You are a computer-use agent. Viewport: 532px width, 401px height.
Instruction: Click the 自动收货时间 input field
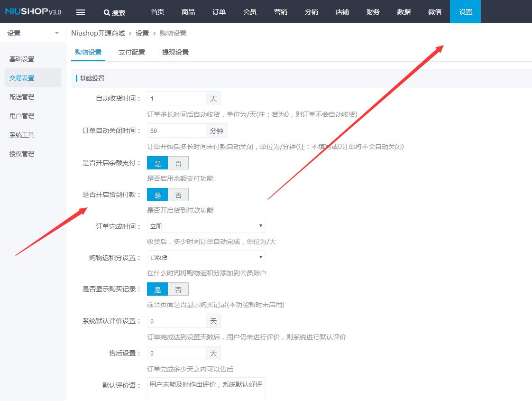pyautogui.click(x=176, y=98)
